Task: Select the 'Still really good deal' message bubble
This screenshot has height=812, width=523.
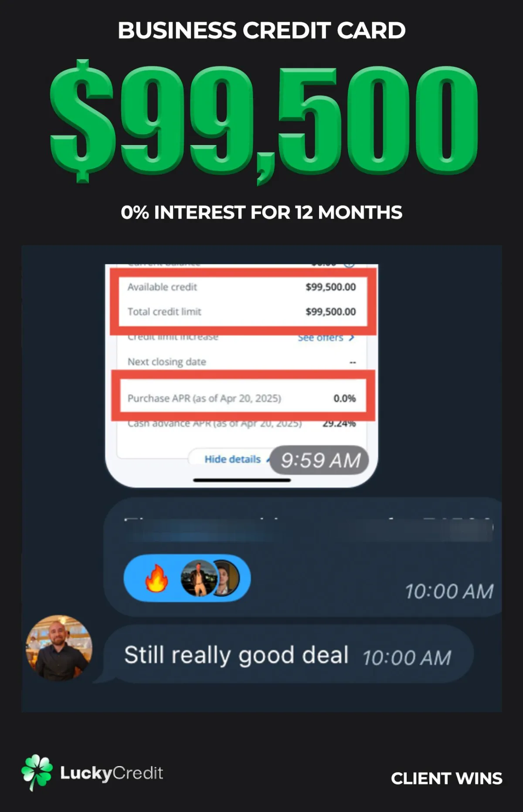Action: pos(288,654)
